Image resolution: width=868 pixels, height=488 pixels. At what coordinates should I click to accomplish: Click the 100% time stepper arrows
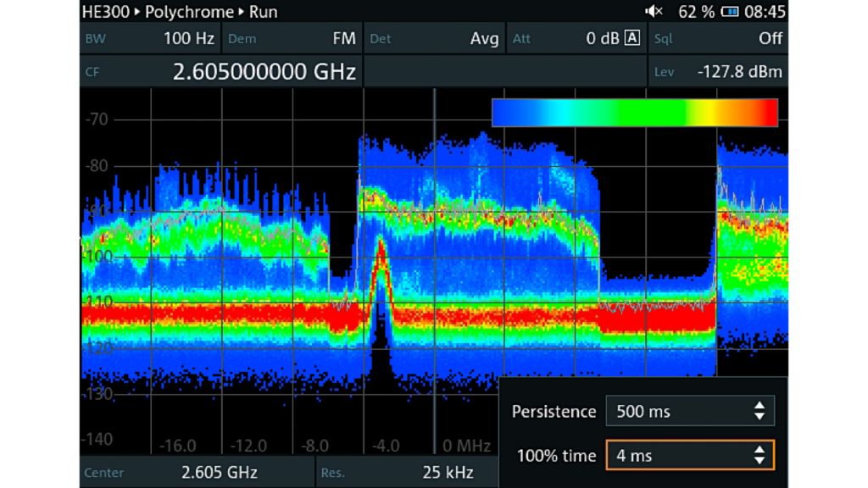pyautogui.click(x=759, y=456)
